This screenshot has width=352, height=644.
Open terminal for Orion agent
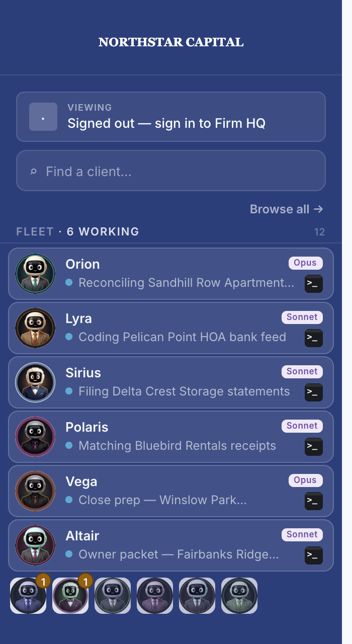coord(314,284)
